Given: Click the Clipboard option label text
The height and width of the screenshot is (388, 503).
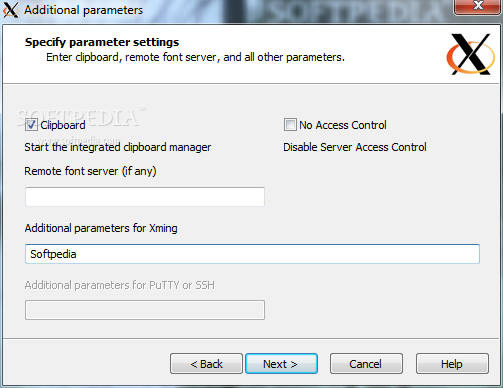Looking at the screenshot, I should point(63,125).
